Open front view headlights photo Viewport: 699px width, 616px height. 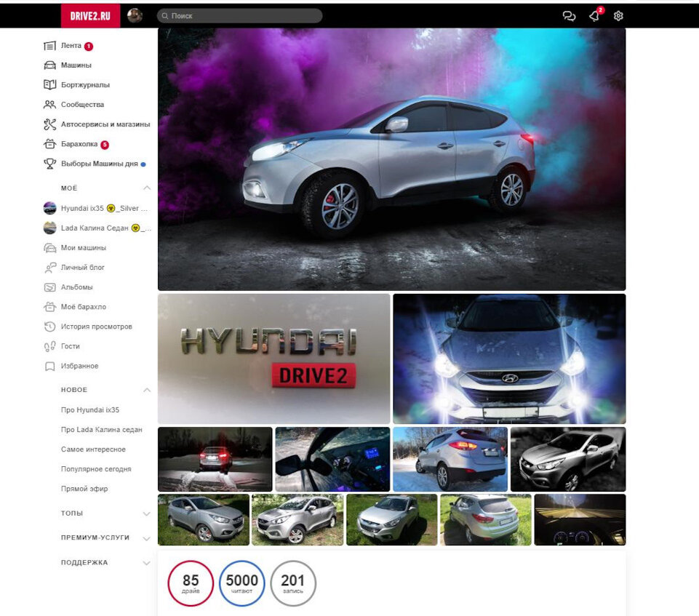509,359
